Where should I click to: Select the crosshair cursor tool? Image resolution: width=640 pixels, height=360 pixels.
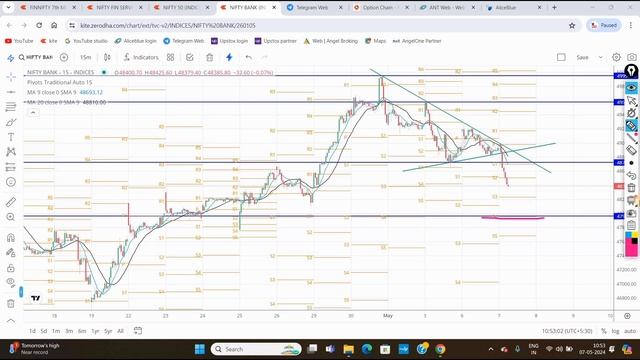[11, 77]
